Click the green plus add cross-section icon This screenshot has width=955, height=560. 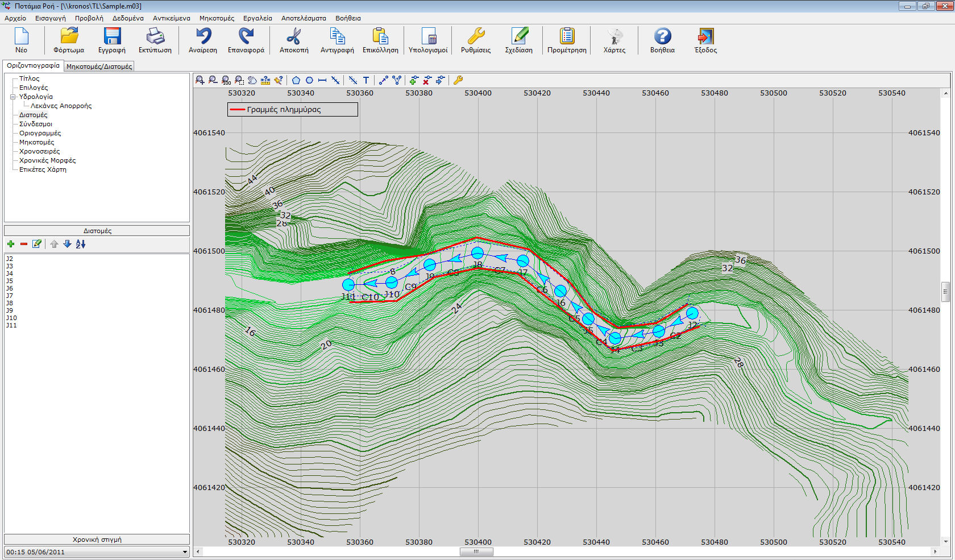(11, 244)
